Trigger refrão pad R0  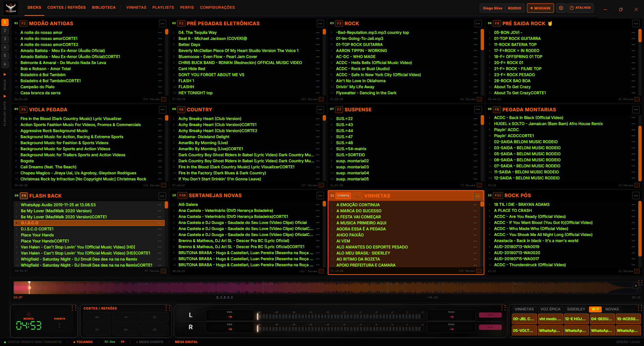pyautogui.click(x=97, y=317)
